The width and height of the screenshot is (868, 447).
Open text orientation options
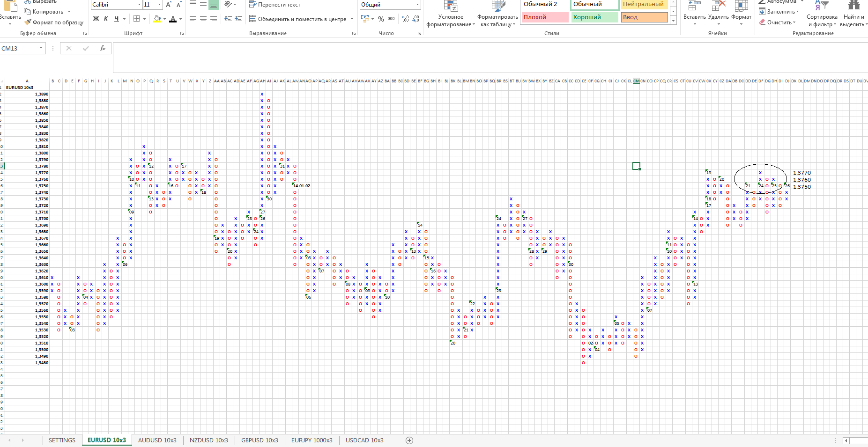(230, 4)
